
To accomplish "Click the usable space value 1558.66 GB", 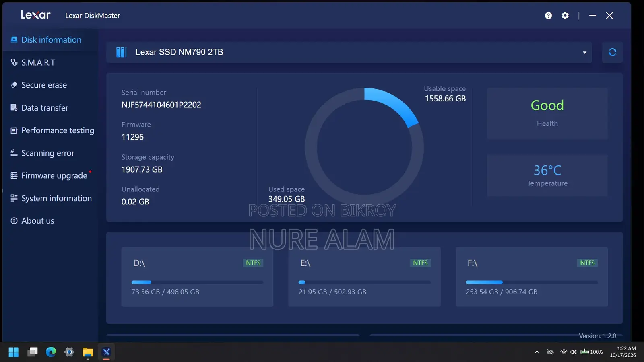I will 445,99.
